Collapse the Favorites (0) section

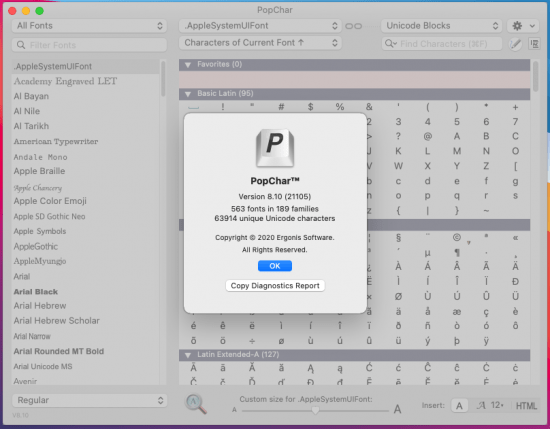[188, 65]
